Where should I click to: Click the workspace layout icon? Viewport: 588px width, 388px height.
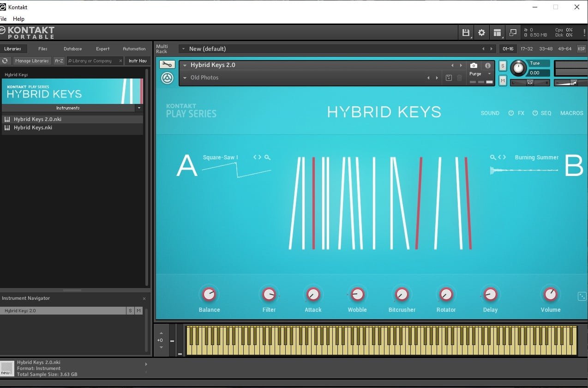click(x=497, y=32)
